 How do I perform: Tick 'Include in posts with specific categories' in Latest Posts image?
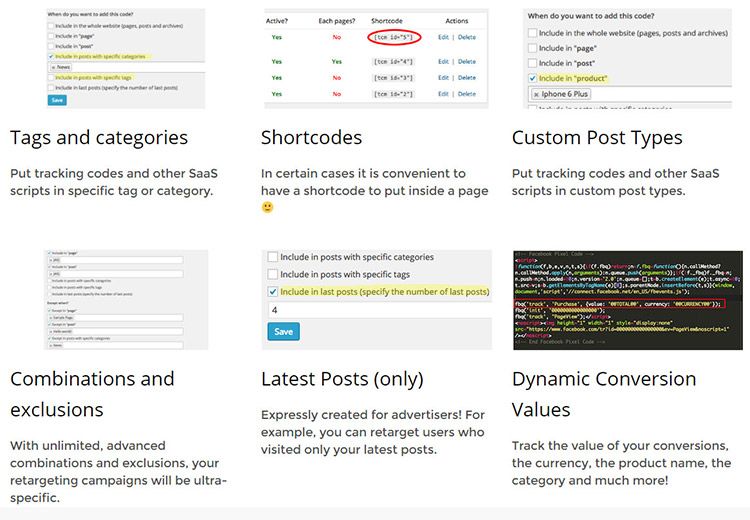click(x=273, y=257)
